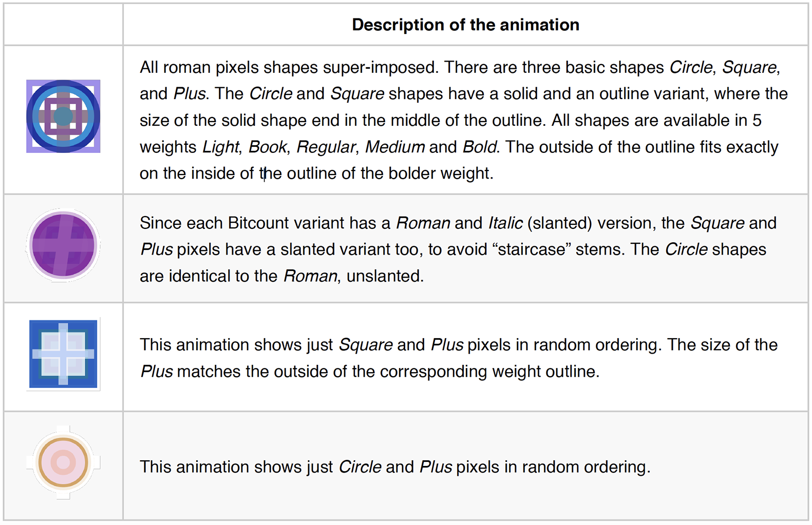This screenshot has height=525, width=812.
Task: Click the pink circle with tan ring animation
Action: click(63, 462)
